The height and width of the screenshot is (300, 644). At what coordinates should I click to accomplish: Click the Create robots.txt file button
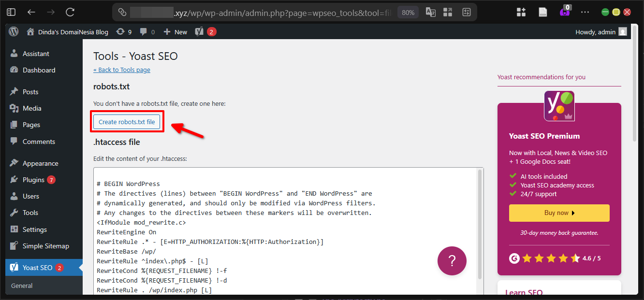(127, 122)
